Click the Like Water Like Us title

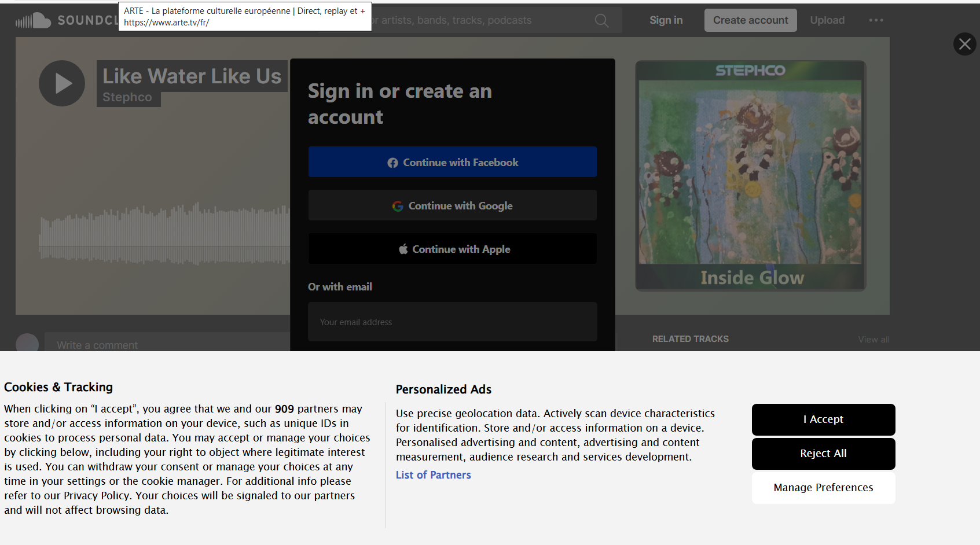[192, 76]
